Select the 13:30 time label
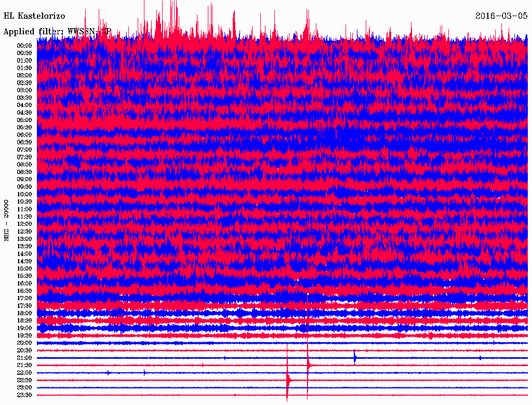 [24, 247]
